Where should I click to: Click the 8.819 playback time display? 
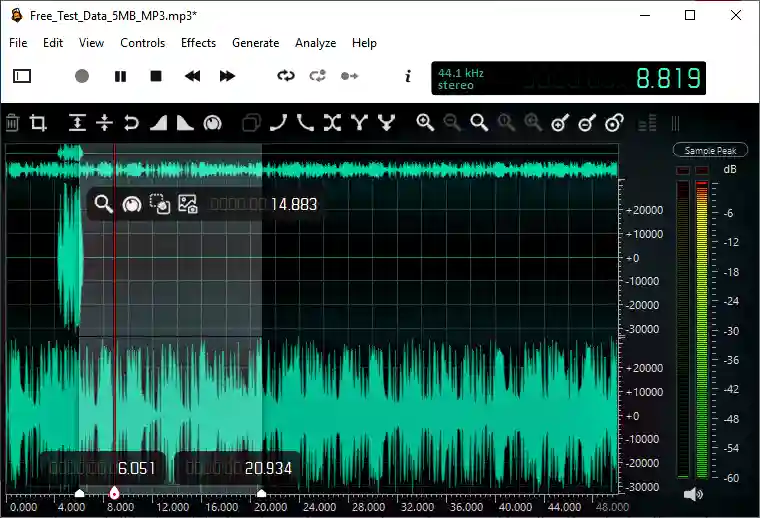pyautogui.click(x=668, y=78)
